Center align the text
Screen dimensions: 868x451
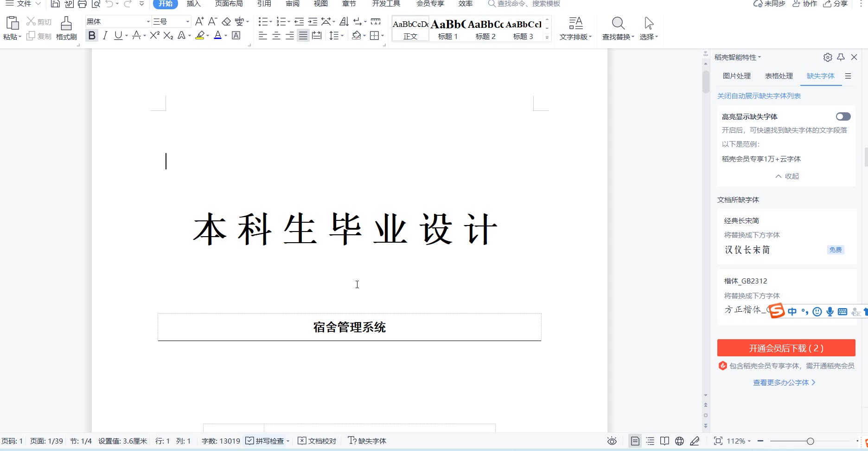pos(276,35)
